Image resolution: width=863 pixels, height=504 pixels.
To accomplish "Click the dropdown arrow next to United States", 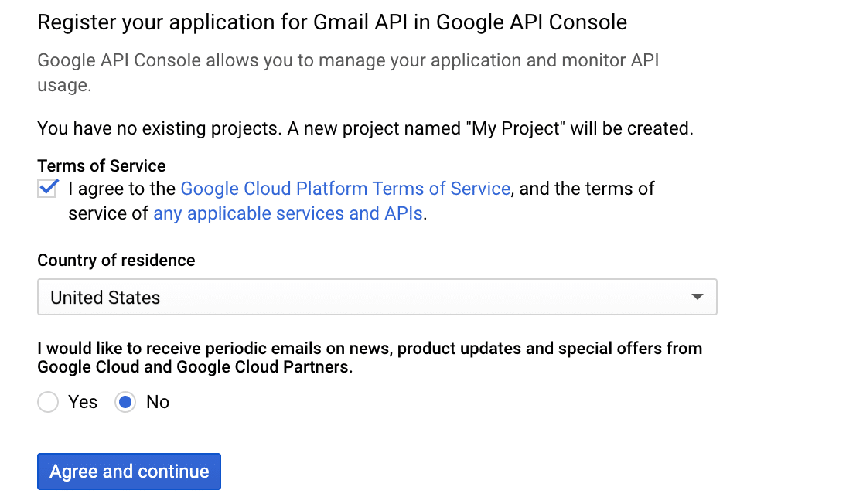I will pyautogui.click(x=698, y=297).
